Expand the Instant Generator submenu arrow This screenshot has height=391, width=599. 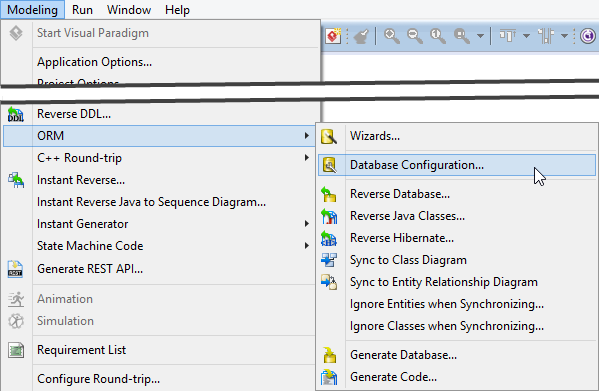(x=306, y=224)
